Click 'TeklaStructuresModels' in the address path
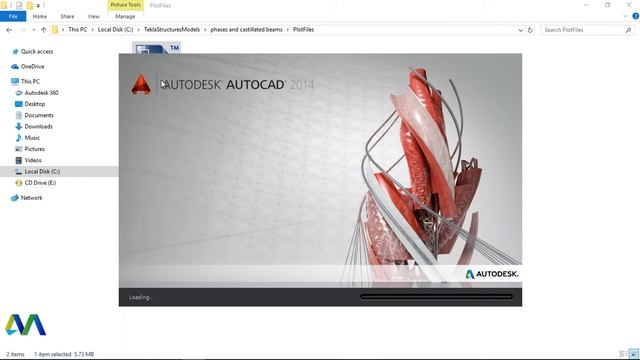Image resolution: width=640 pixels, height=360 pixels. [172, 29]
